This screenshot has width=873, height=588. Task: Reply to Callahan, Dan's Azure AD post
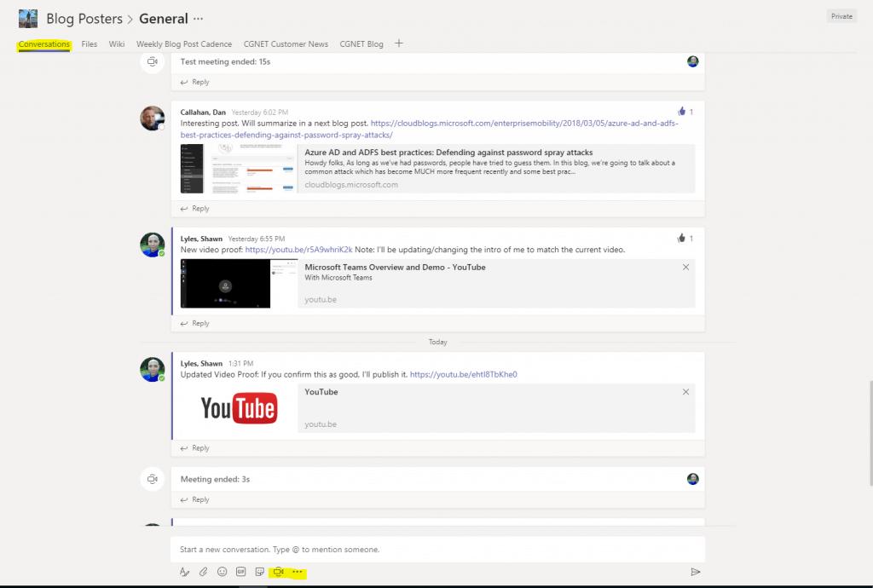pos(195,209)
